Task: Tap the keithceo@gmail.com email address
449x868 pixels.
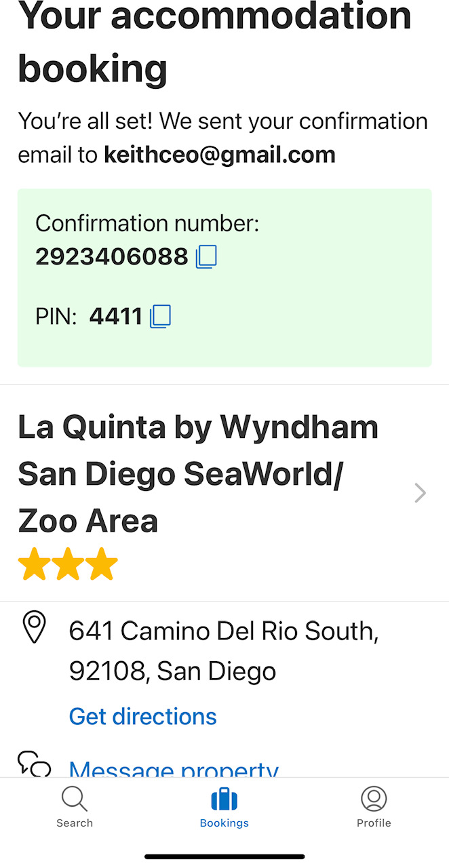Action: (x=219, y=155)
